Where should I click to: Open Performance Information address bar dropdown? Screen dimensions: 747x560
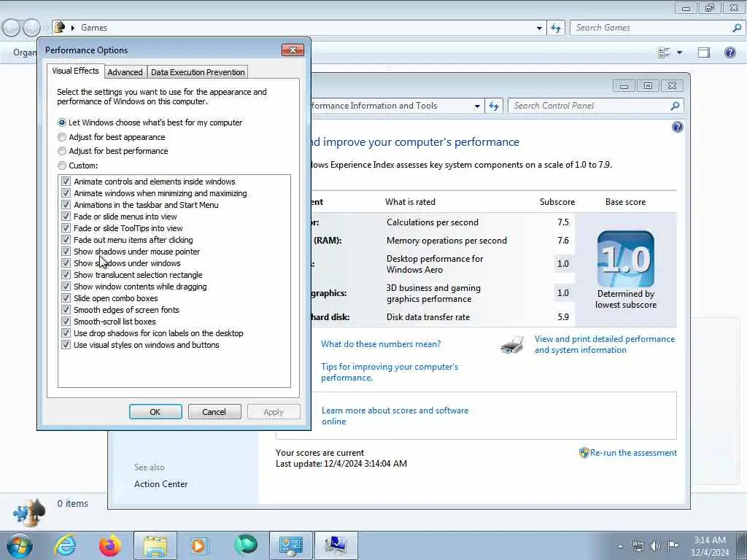(477, 106)
